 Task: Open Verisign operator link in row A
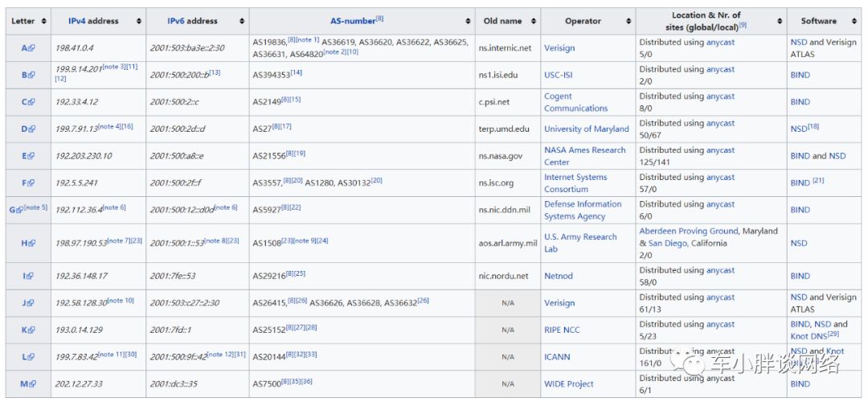point(559,48)
